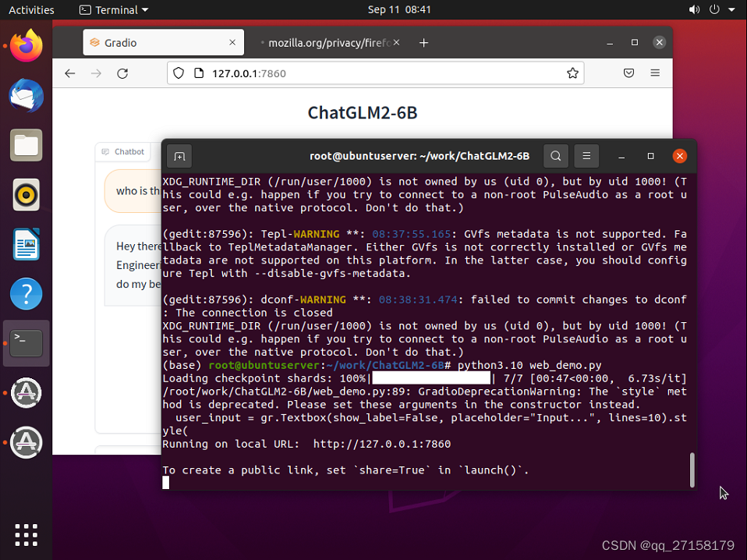Save page to Pocket
The height and width of the screenshot is (560, 747).
pyautogui.click(x=628, y=73)
